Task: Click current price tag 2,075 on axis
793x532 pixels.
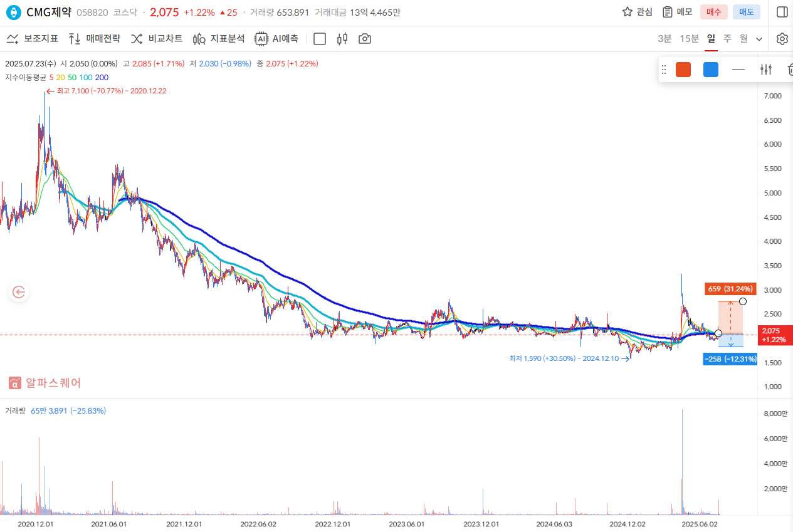Action: tap(775, 335)
